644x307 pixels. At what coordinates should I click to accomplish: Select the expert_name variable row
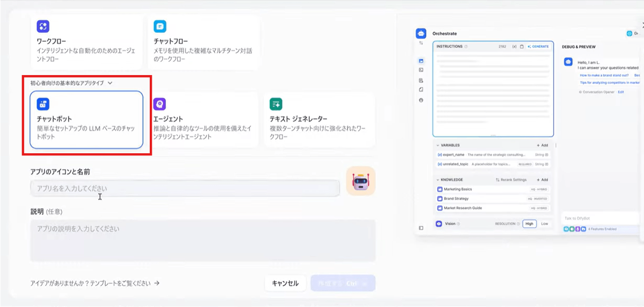(493, 155)
